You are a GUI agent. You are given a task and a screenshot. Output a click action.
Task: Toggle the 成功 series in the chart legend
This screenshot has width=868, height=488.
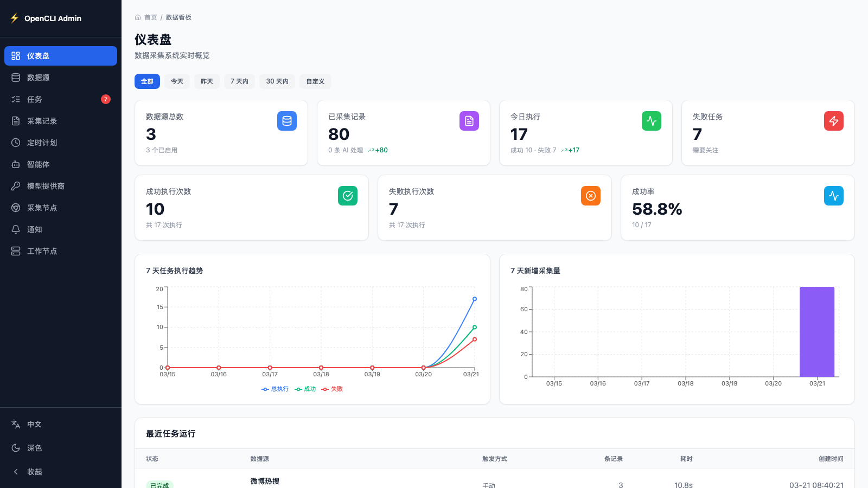pyautogui.click(x=305, y=389)
